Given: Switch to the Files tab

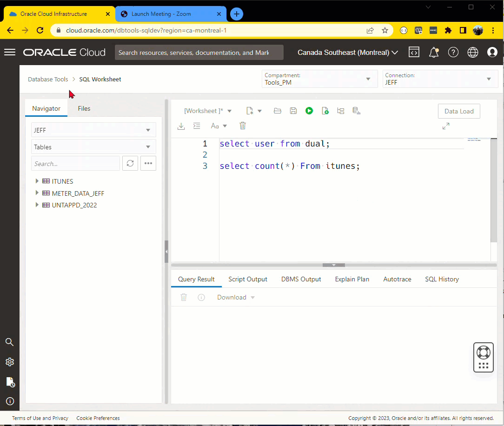Looking at the screenshot, I should click(x=84, y=108).
